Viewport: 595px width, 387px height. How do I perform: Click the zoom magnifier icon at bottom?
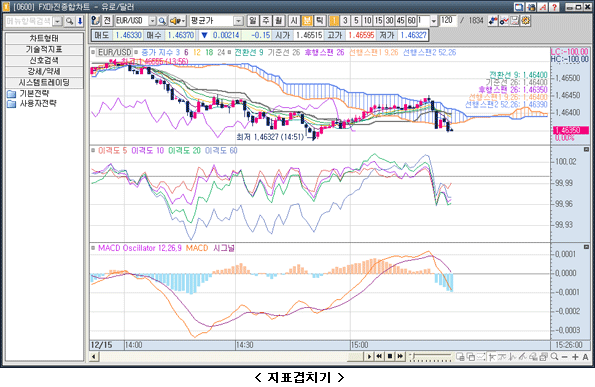pyautogui.click(x=554, y=357)
